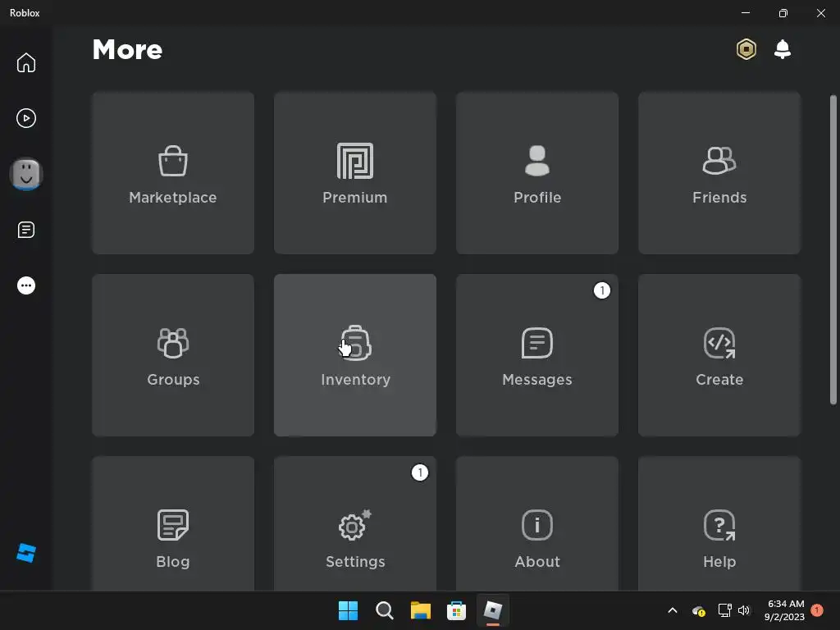Open the Groups tile
Image resolution: width=840 pixels, height=630 pixels.
point(173,355)
